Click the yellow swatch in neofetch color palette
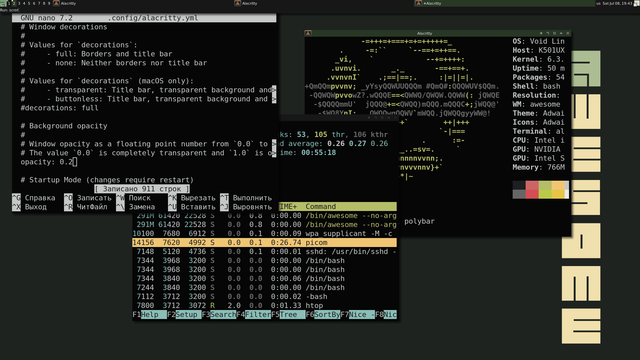 [x=558, y=190]
